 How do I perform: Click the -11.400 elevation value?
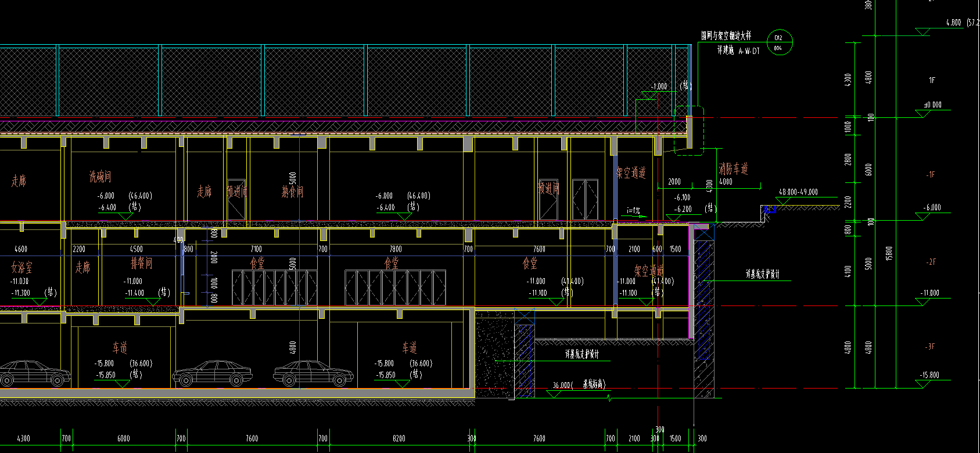tap(134, 293)
